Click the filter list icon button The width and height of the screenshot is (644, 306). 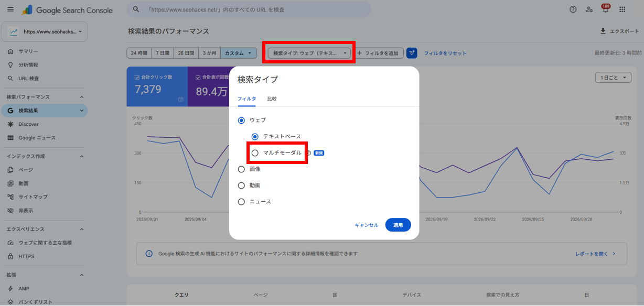coord(412,53)
